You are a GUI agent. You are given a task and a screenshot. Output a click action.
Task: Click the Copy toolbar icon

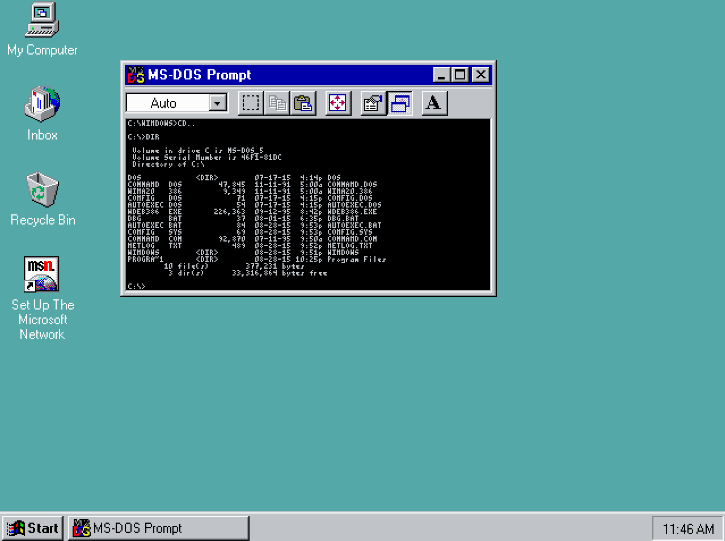[x=276, y=103]
